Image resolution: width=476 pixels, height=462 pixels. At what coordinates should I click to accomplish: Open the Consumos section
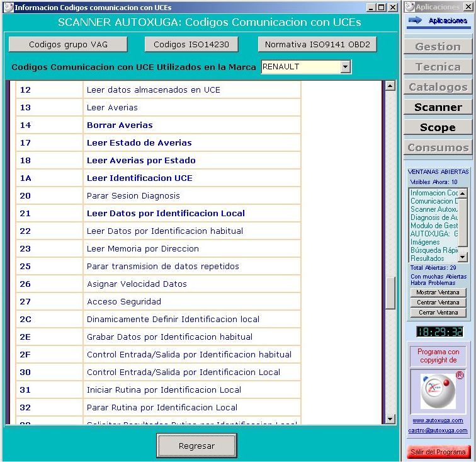[x=438, y=147]
